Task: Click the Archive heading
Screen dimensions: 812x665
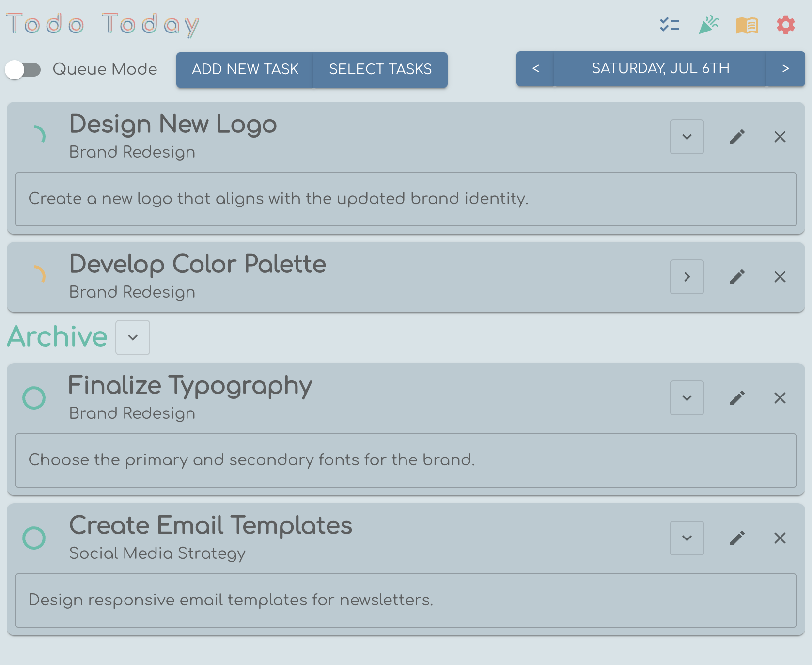Action: tap(57, 336)
